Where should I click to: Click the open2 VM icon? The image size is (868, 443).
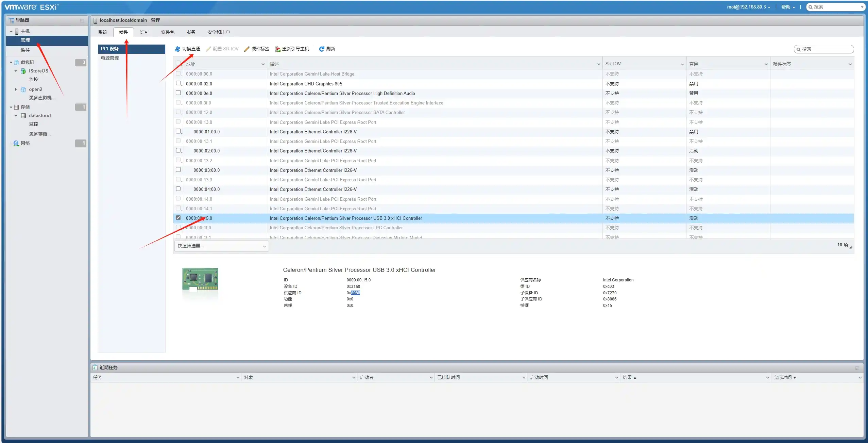pos(23,89)
